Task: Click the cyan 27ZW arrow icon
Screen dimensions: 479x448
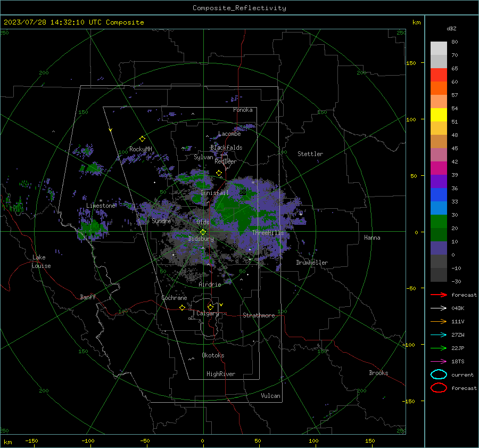Action: 439,335
